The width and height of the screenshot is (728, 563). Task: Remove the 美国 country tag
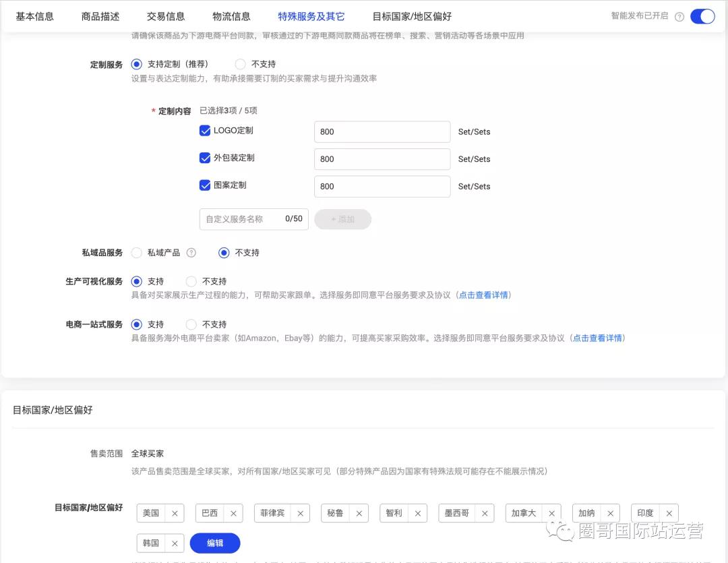click(174, 513)
